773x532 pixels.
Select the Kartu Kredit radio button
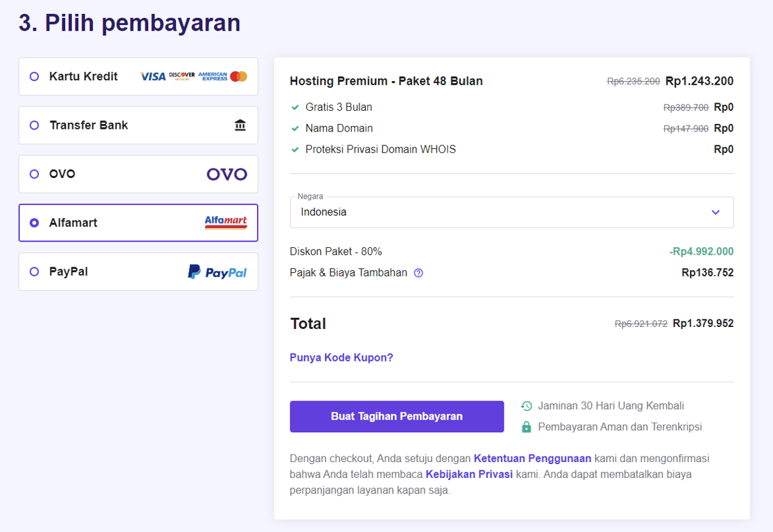[34, 76]
